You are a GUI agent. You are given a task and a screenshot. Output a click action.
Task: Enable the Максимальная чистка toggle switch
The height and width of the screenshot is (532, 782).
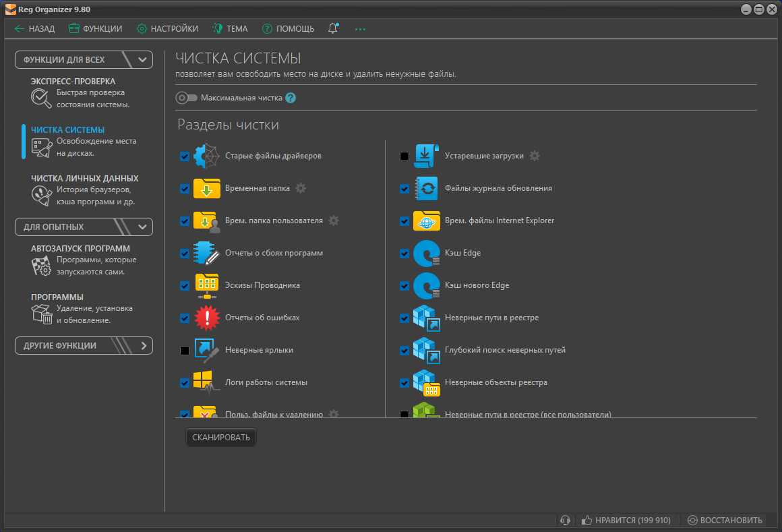(187, 98)
